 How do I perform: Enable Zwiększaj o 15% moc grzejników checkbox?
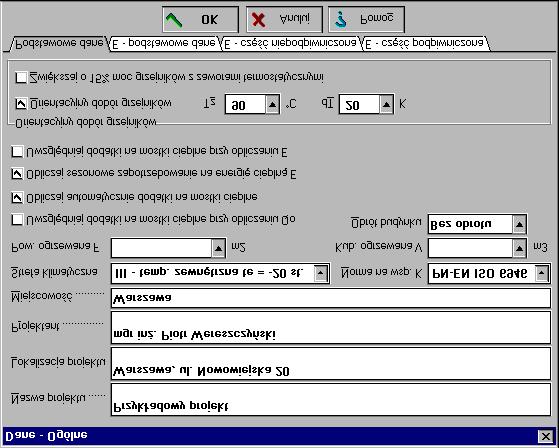[21, 77]
